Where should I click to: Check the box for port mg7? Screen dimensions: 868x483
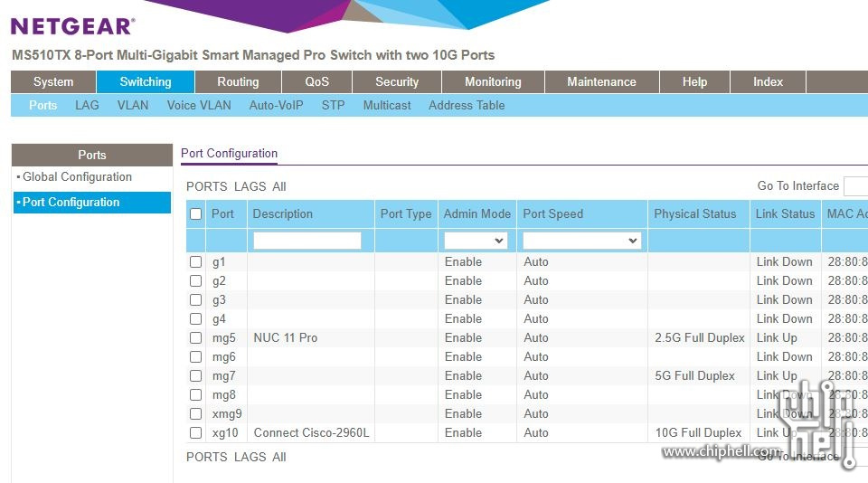click(x=196, y=375)
